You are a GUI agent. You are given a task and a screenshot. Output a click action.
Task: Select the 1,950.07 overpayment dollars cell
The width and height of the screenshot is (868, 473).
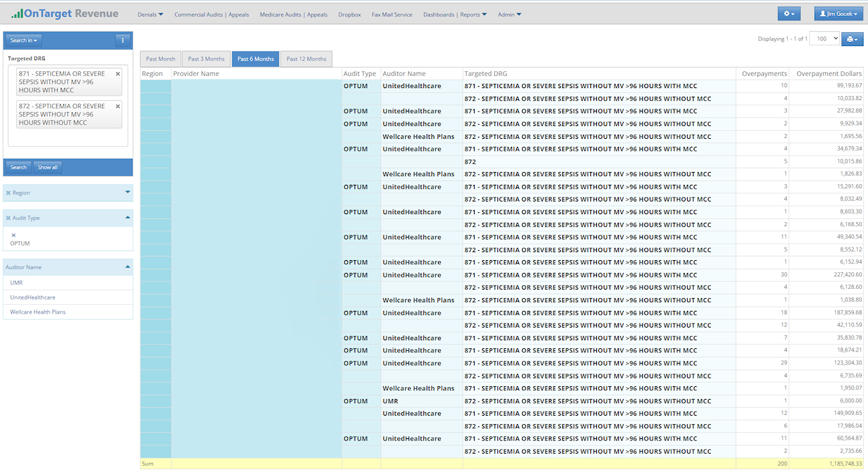[827, 388]
